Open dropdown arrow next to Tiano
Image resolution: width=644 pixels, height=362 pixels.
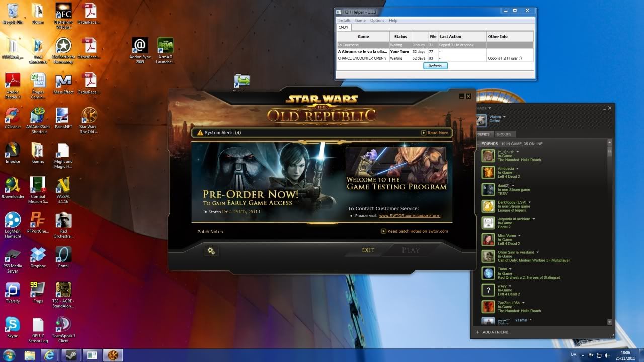point(510,269)
